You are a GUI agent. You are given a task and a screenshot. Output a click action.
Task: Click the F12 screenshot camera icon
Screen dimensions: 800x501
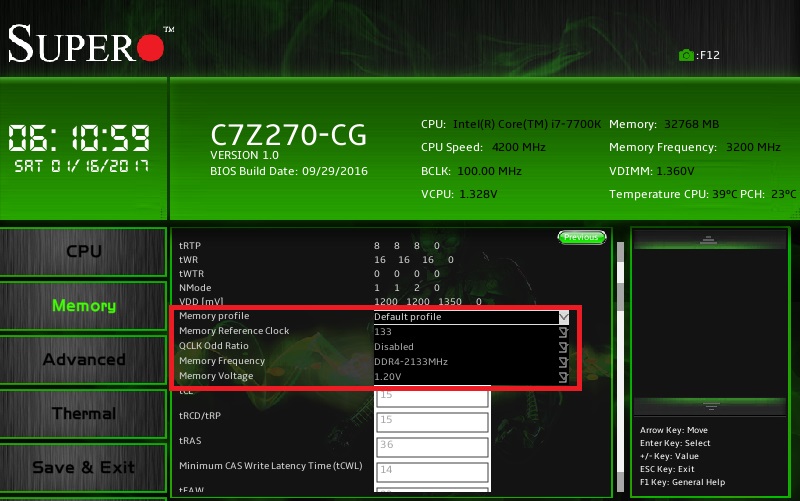click(686, 55)
